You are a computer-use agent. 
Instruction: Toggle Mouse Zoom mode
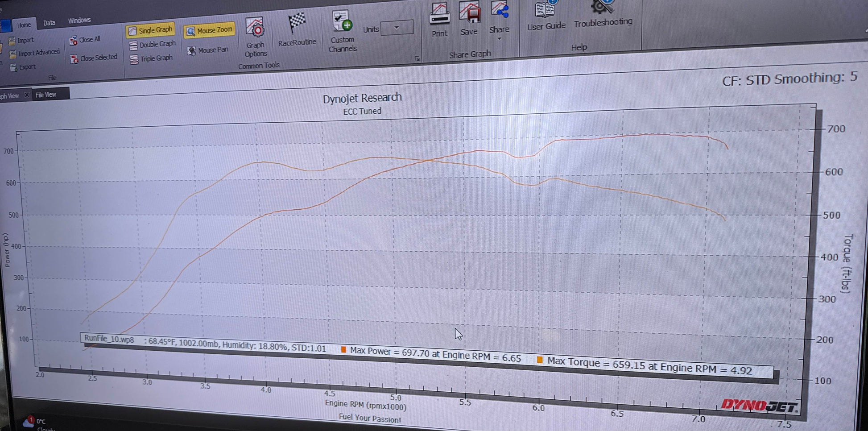[x=209, y=30]
